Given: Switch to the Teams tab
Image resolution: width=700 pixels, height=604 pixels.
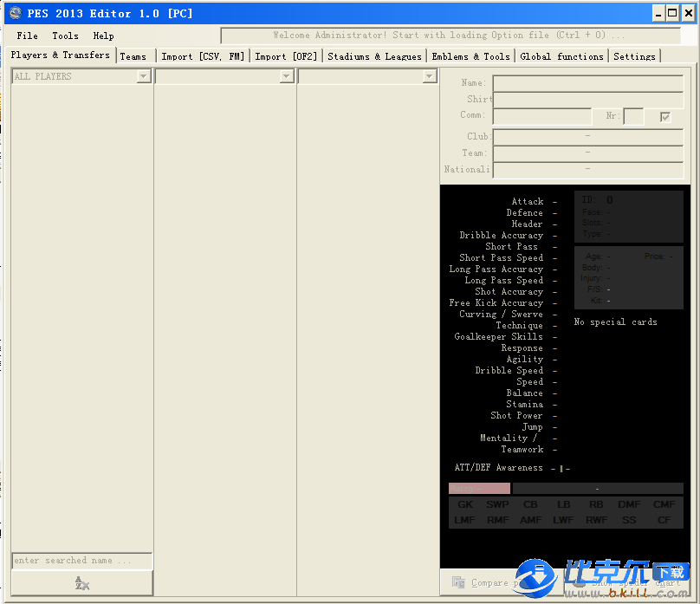Looking at the screenshot, I should pos(133,56).
